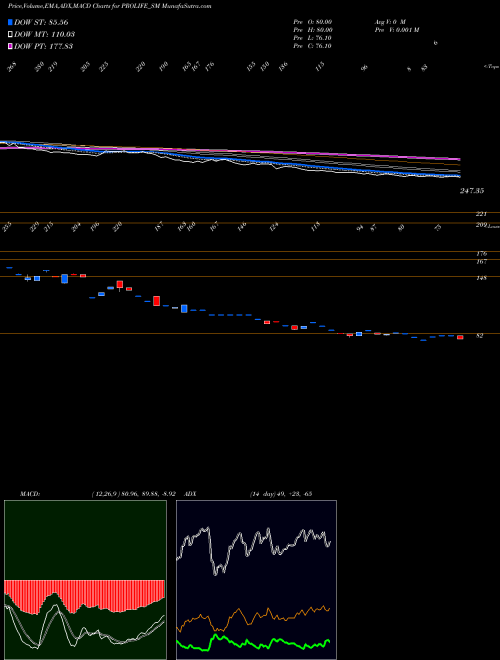Select the 'DOW MT: 110.03' legend text
The width and height of the screenshot is (500, 660).
coord(45,34)
